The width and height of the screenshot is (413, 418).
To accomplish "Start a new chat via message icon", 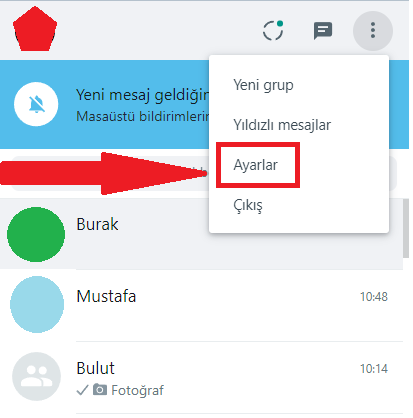I will click(323, 31).
